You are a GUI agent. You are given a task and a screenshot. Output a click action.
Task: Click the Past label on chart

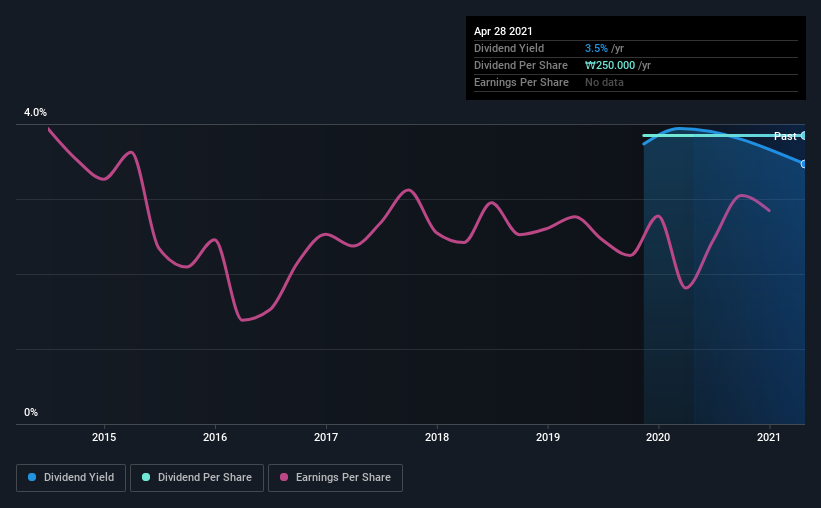(x=785, y=136)
